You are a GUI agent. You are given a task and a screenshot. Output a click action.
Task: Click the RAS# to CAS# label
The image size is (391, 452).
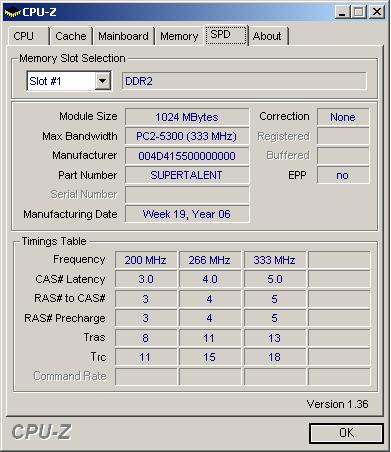tap(70, 298)
